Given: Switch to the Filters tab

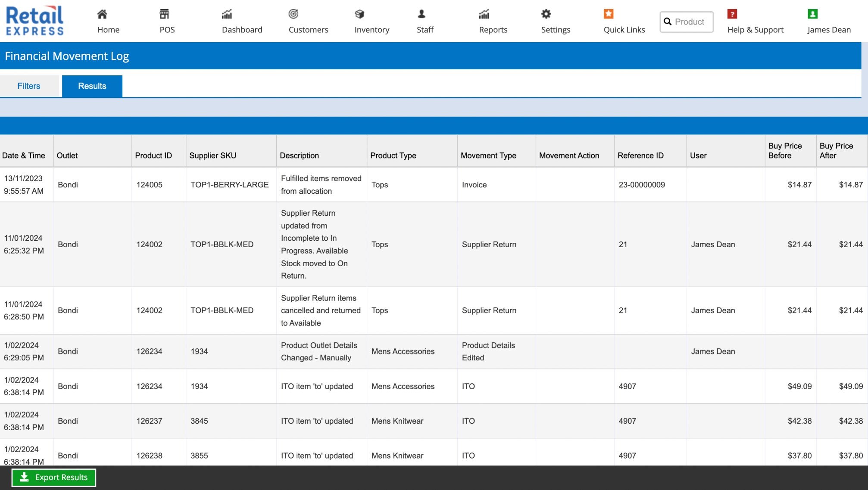Looking at the screenshot, I should coord(29,86).
